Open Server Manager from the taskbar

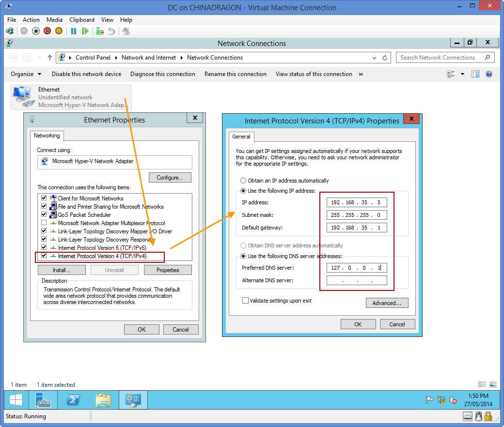pos(43,400)
